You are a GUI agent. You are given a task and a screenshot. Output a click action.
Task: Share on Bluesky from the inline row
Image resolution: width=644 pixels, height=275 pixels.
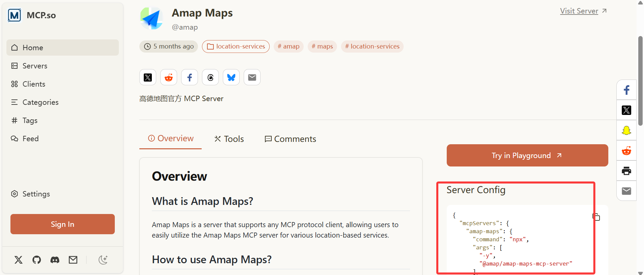(x=231, y=78)
